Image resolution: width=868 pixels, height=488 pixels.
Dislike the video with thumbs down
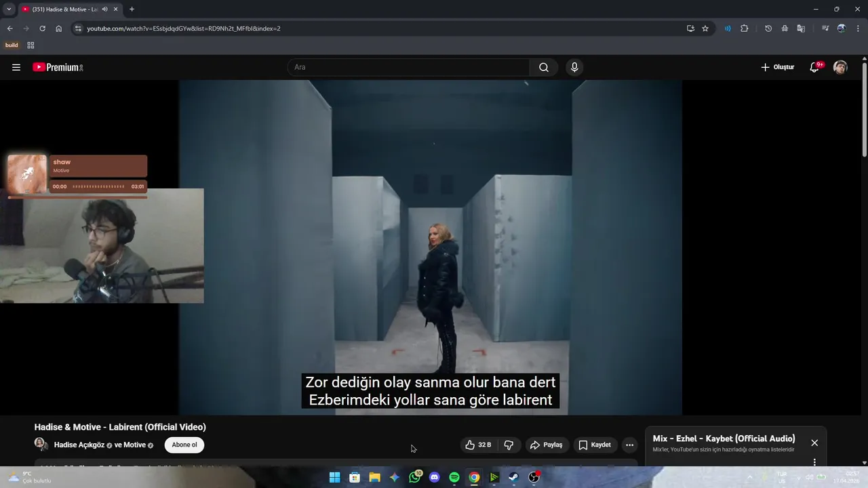click(509, 445)
